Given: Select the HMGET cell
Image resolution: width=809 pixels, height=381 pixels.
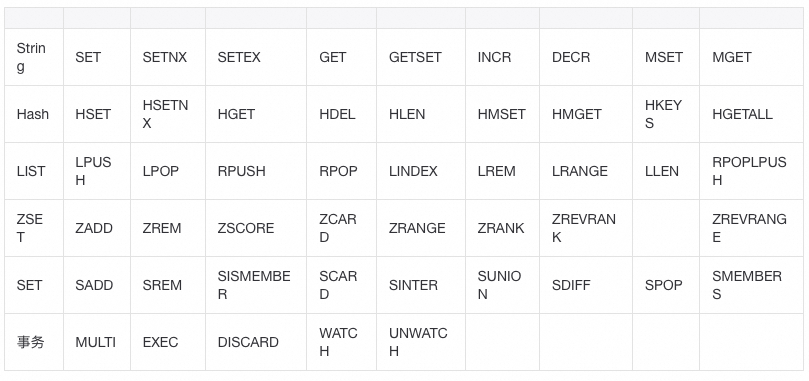Looking at the screenshot, I should 586,114.
